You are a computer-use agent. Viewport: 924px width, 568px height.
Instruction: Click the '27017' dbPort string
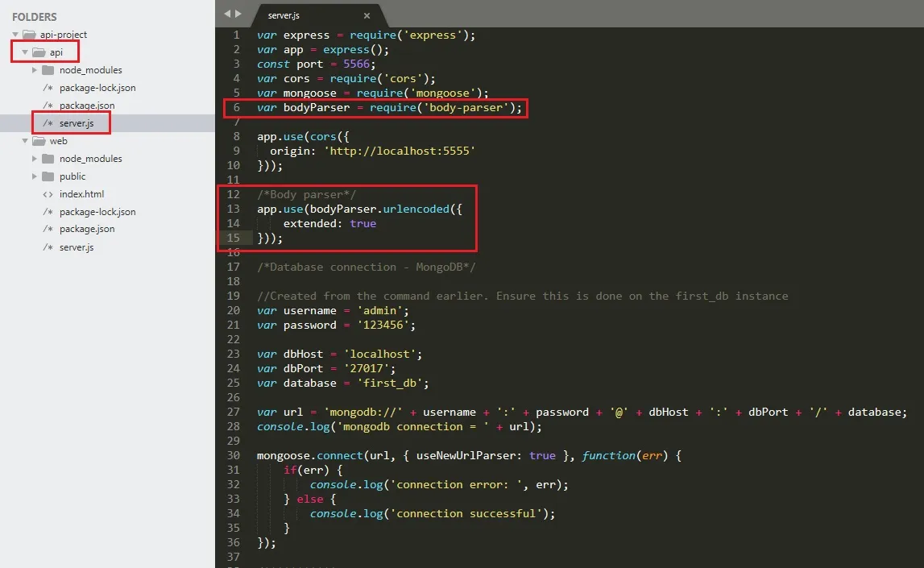(367, 368)
